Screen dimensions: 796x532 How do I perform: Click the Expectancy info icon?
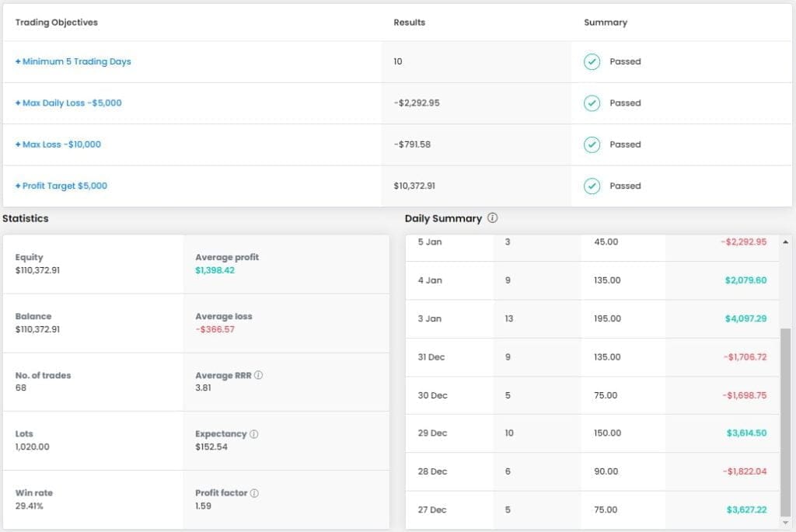click(254, 434)
